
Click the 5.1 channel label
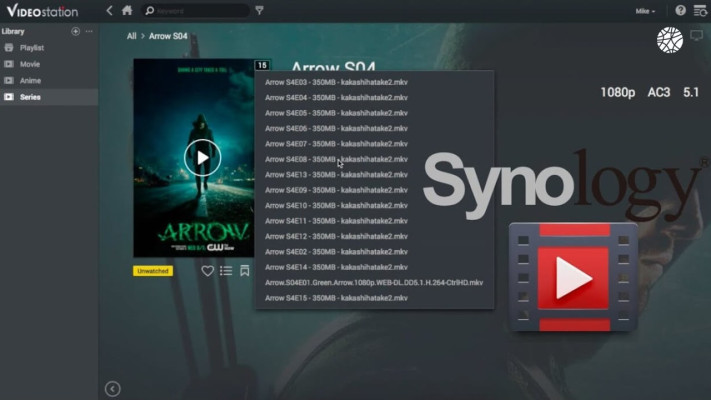click(691, 93)
